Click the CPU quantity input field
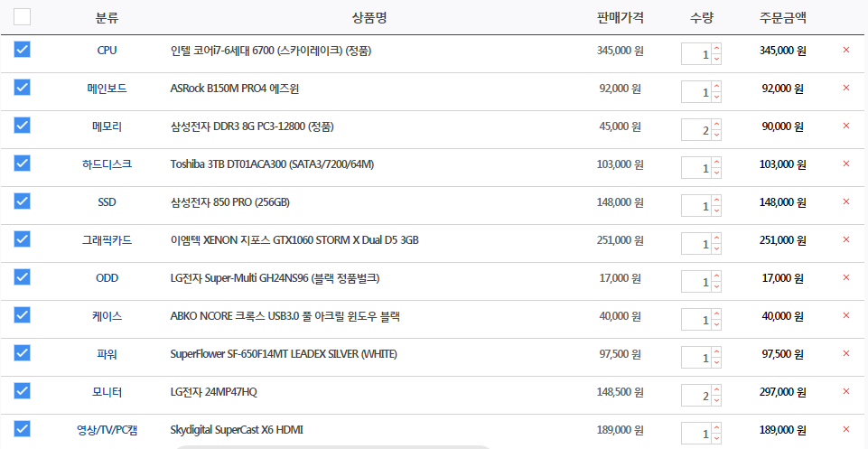Screen dimensions: 868x449 tap(696, 55)
